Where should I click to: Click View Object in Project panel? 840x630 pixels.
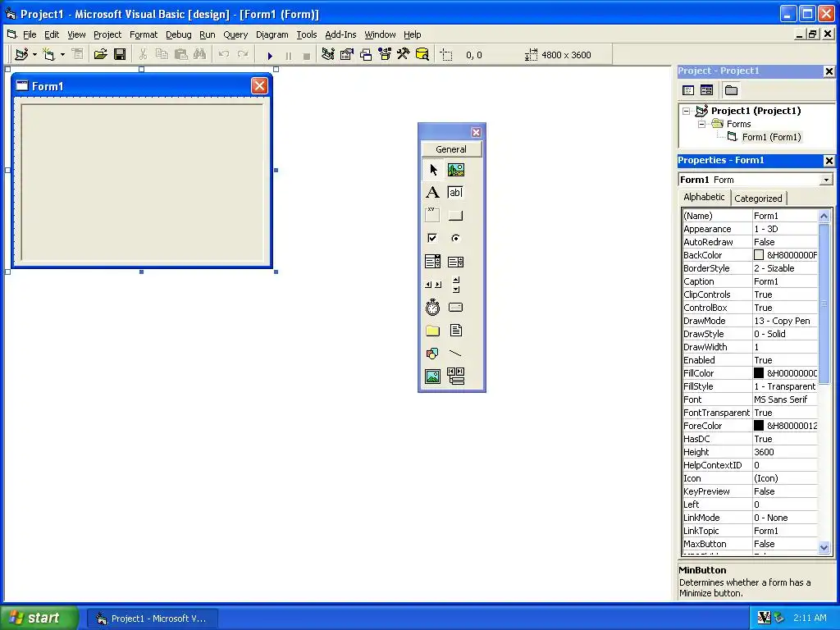point(706,90)
